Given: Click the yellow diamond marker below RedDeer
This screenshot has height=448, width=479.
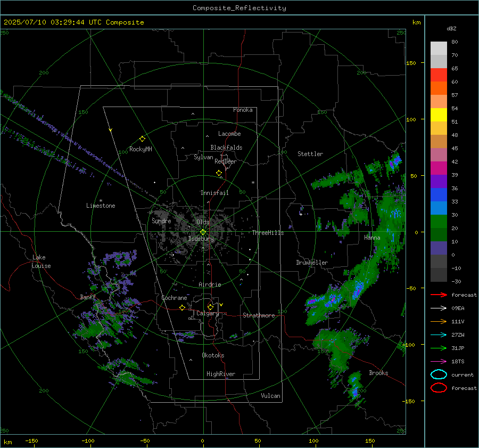Looking at the screenshot, I should [x=219, y=173].
